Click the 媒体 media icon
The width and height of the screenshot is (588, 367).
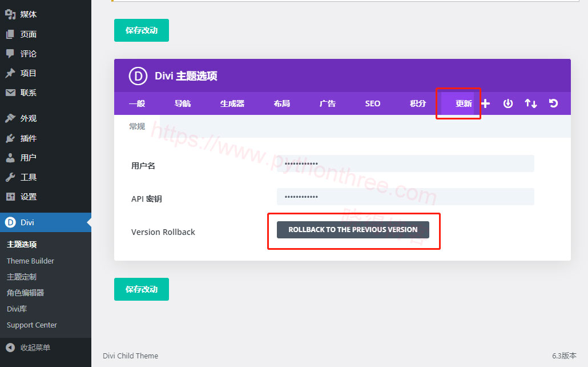[x=10, y=14]
